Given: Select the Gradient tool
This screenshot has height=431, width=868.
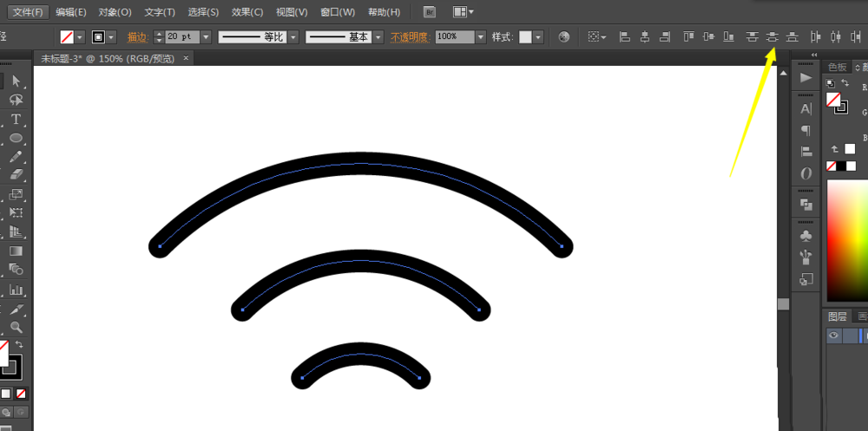Looking at the screenshot, I should click(16, 251).
